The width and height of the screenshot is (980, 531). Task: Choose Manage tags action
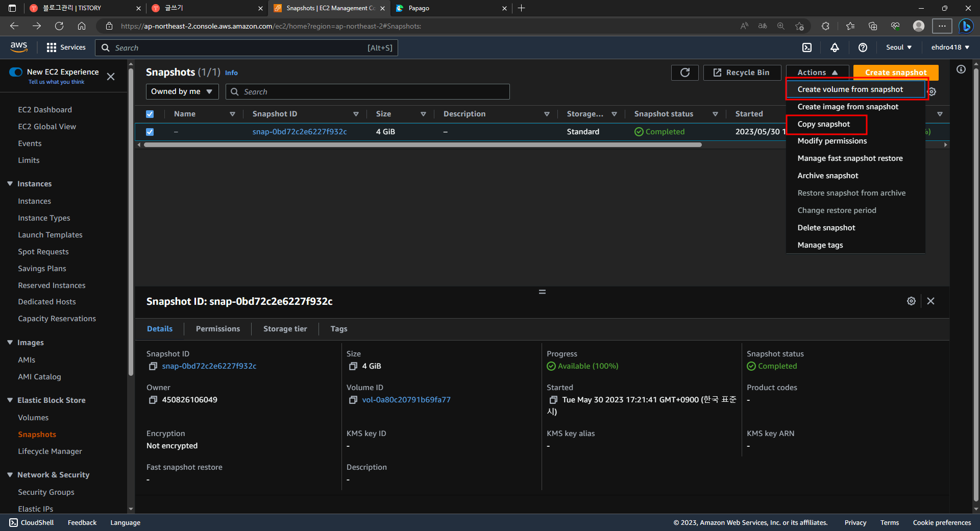(x=855, y=245)
